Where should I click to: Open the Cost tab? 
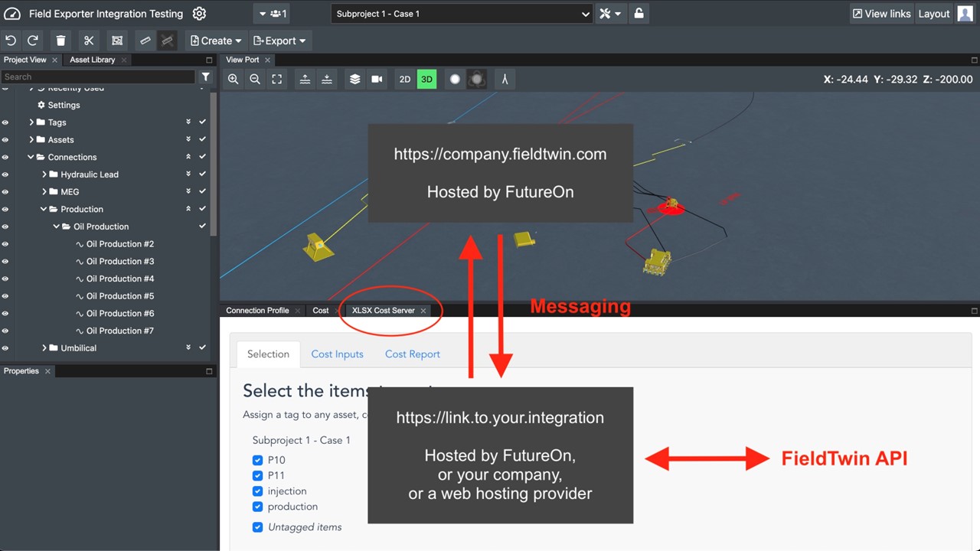click(x=321, y=311)
